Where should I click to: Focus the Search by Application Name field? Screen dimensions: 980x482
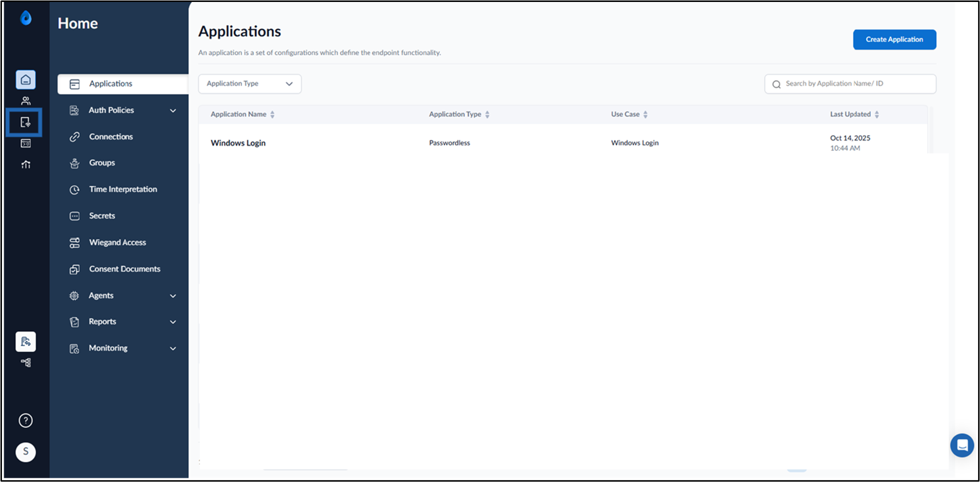click(x=850, y=84)
